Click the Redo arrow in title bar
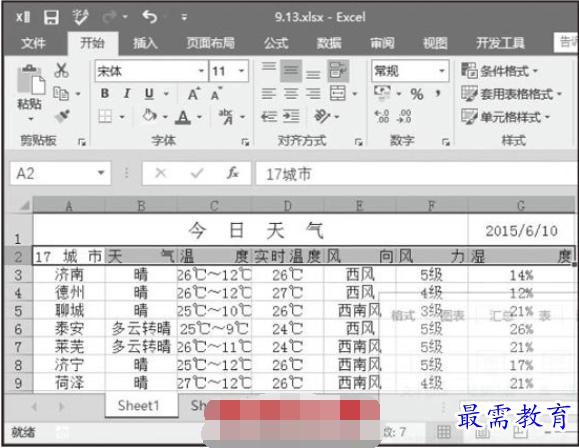Image resolution: width=579 pixels, height=448 pixels. 110,17
